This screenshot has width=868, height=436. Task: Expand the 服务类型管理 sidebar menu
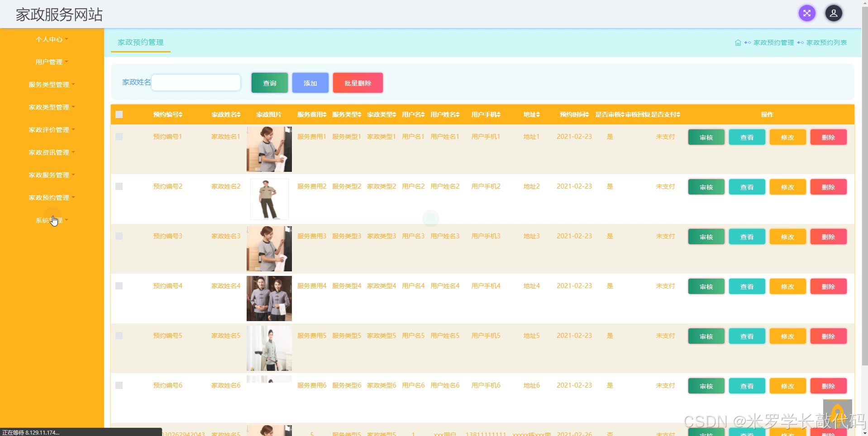pos(52,85)
